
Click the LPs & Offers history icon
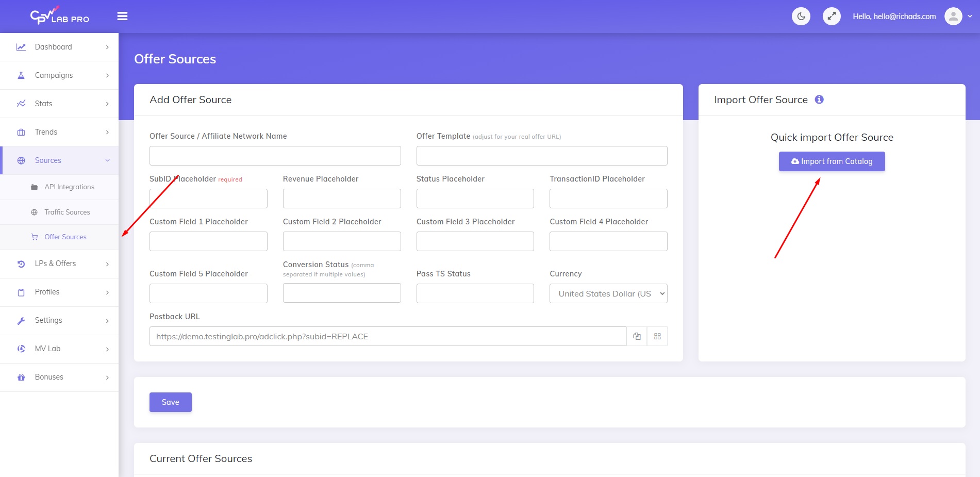21,264
